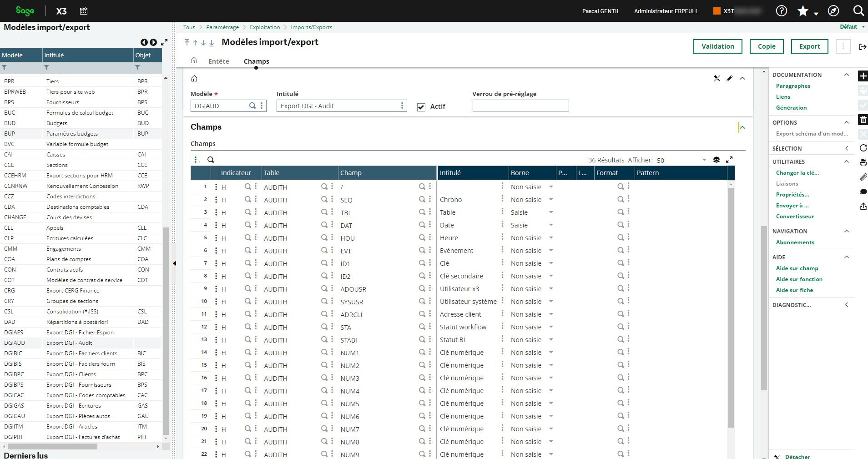The height and width of the screenshot is (459, 868).
Task: Click the orange status swatch next to X3T
Action: coord(717,10)
